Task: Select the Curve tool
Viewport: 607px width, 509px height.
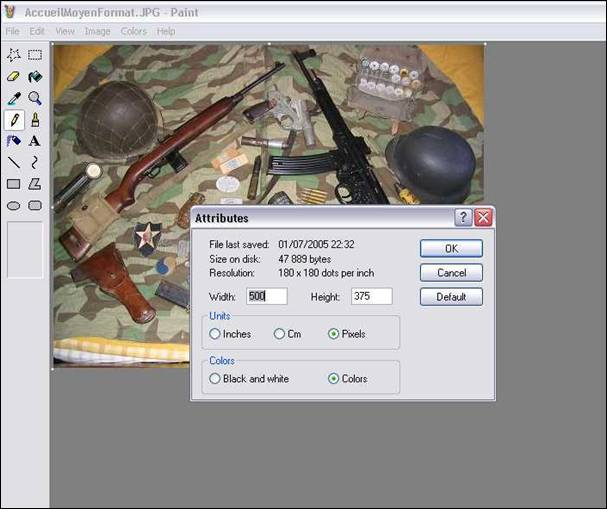Action: [x=35, y=162]
